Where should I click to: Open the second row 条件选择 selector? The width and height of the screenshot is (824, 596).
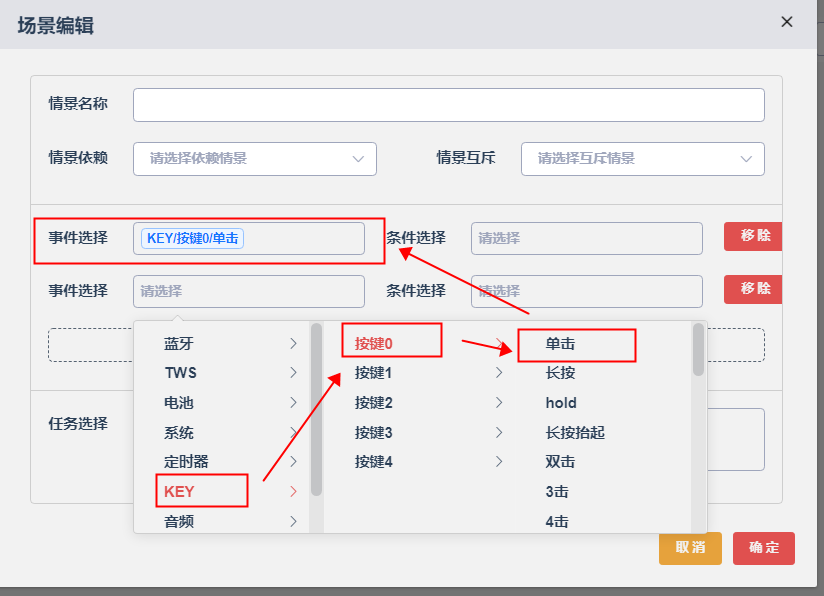click(x=586, y=291)
